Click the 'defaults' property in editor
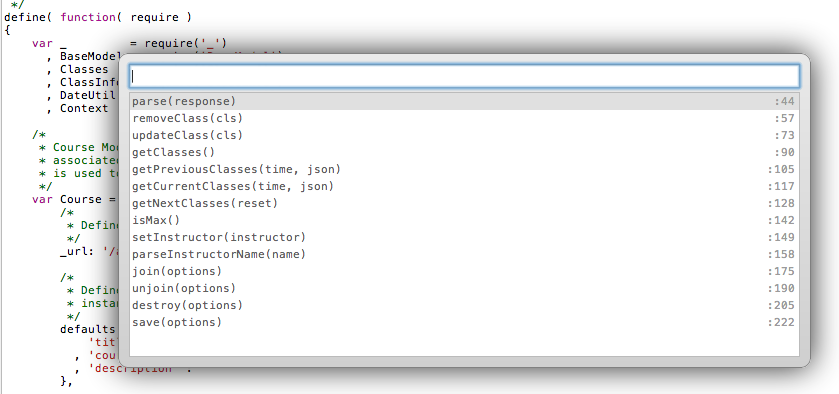Screen dimensions: 839x394 [87, 329]
